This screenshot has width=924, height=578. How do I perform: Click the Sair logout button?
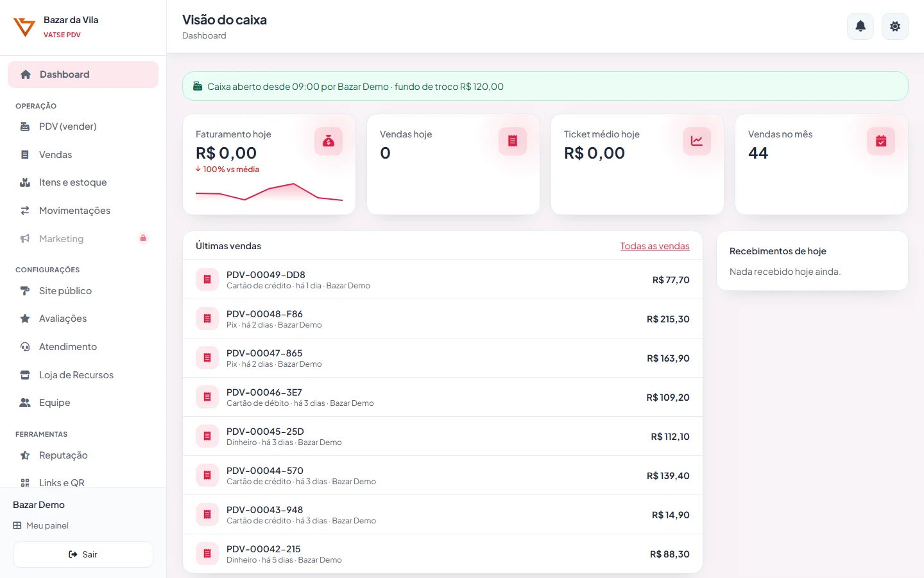tap(83, 554)
